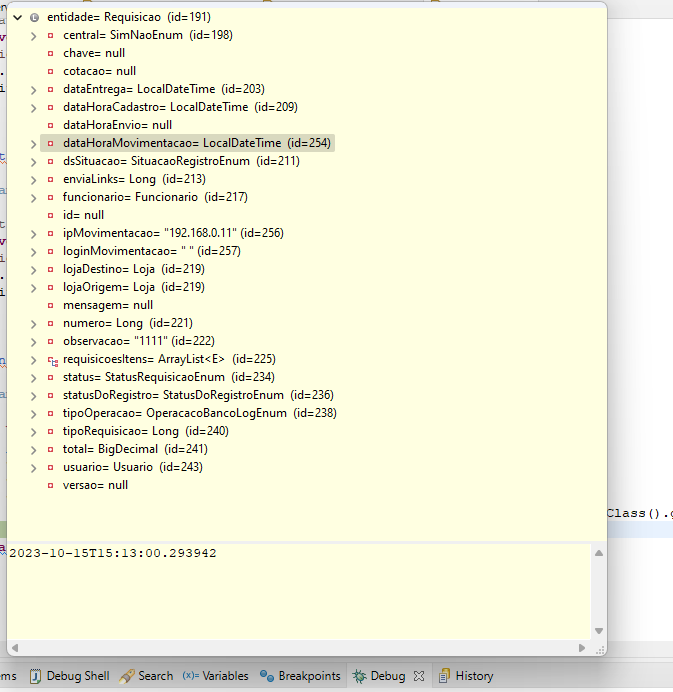Image resolution: width=673 pixels, height=692 pixels.
Task: Expand the statusDoRegistro node arrow
Action: pyautogui.click(x=34, y=396)
